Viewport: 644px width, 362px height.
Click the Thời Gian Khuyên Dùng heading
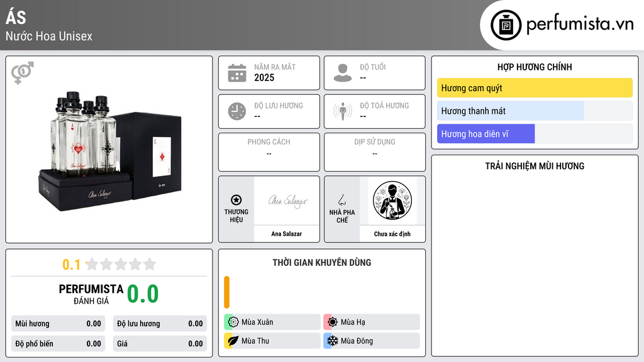[322, 263]
